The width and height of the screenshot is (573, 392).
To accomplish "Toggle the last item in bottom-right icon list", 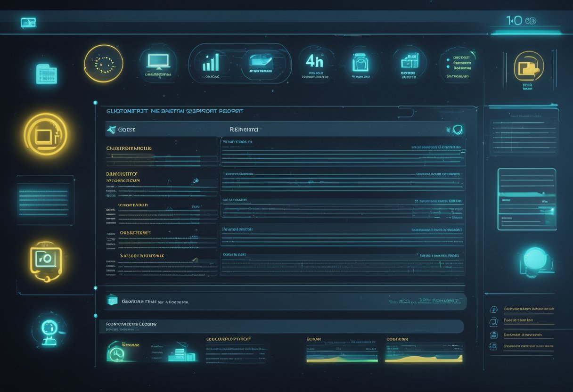I will [x=494, y=346].
